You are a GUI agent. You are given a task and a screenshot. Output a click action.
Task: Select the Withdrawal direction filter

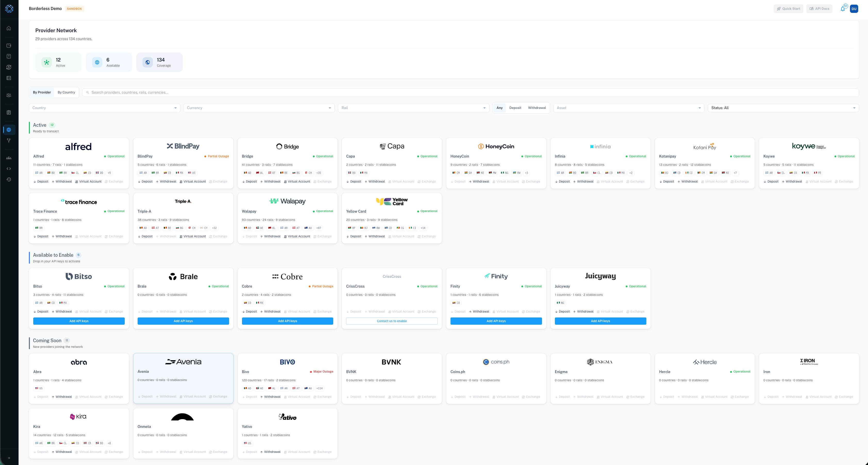point(537,108)
